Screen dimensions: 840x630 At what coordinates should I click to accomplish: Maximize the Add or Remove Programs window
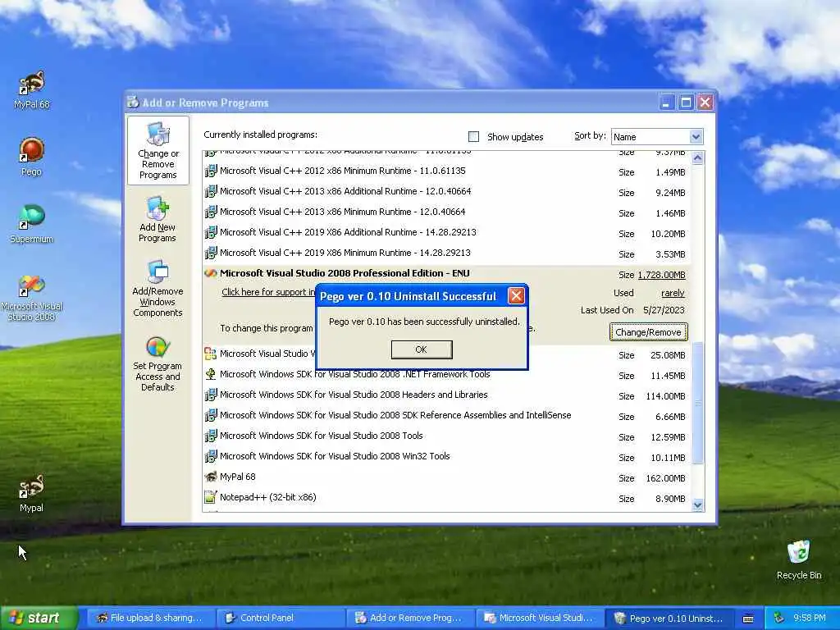coord(686,103)
